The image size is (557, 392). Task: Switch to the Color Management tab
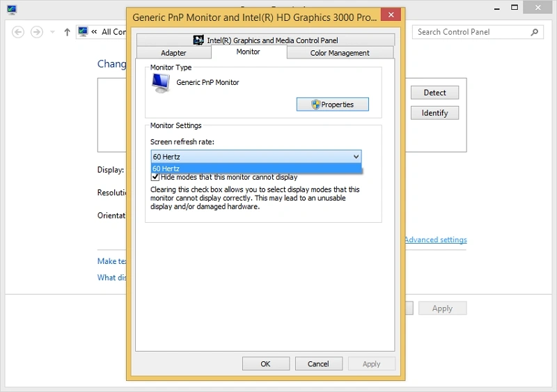click(340, 53)
